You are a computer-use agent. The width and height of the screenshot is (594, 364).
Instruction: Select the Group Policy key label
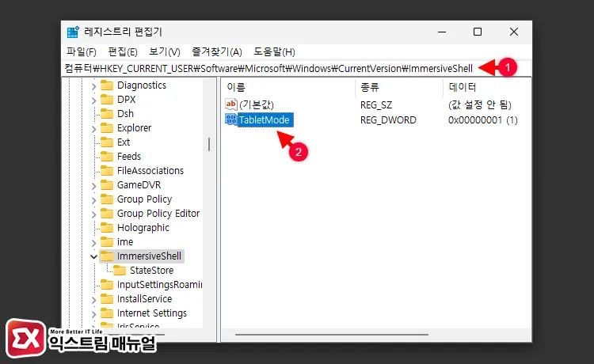pyautogui.click(x=144, y=199)
